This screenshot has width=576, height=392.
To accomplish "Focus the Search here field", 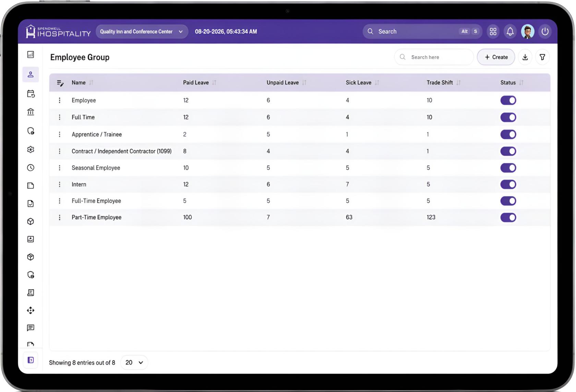I will (x=434, y=57).
